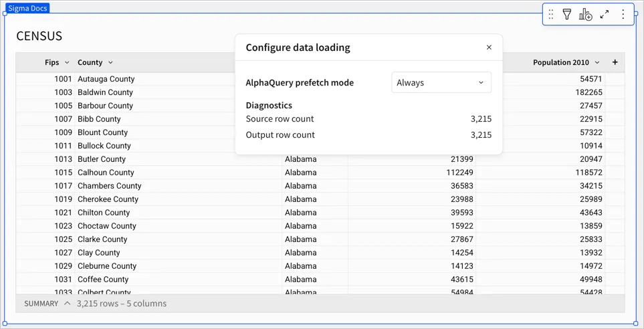
Task: Click population value 118572
Action: coord(589,173)
